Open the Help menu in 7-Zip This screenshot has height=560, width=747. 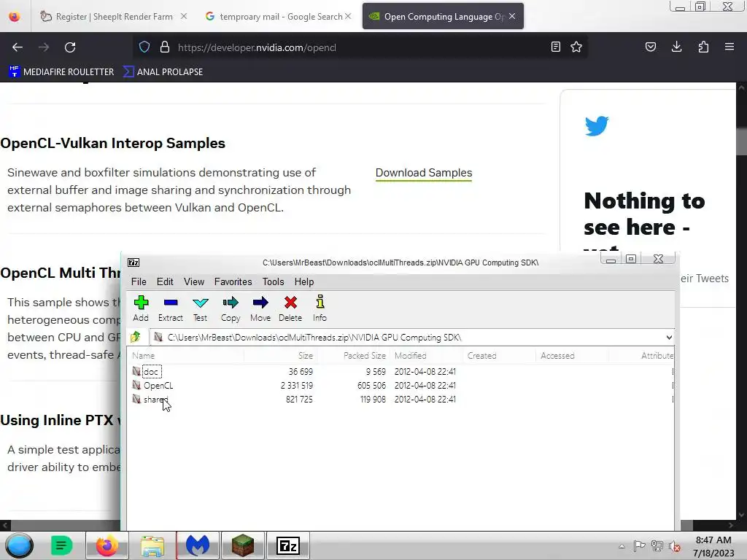[304, 281]
